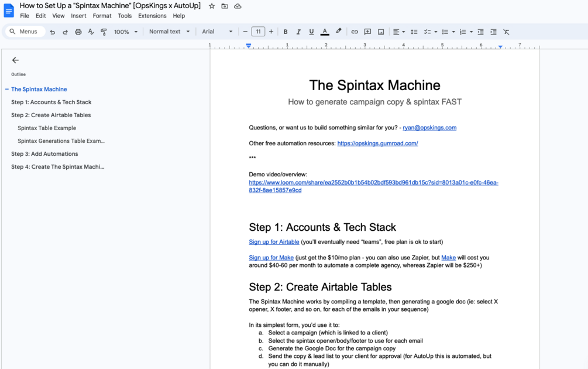Screen dimensions: 588x369
Task: Go to Spintax Generations Table outline item
Action: (61, 141)
